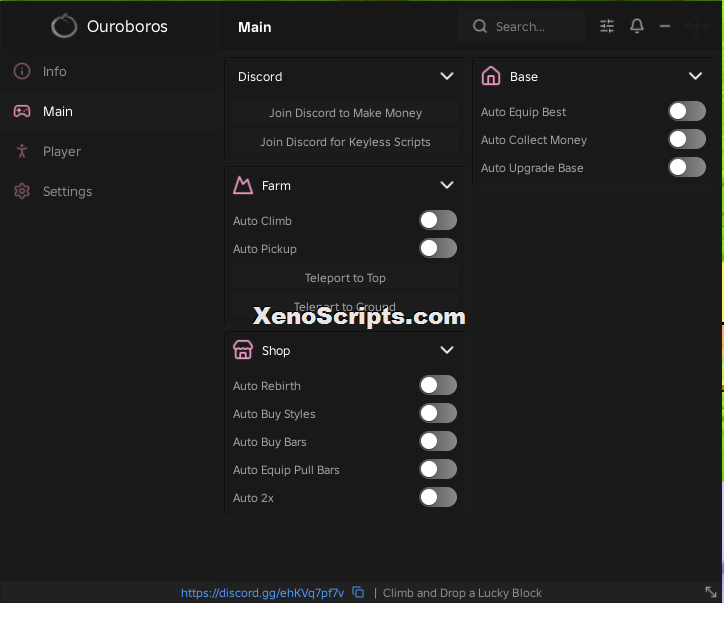Click the Ouroboros snake logo icon
Screen dimensions: 724x633
64,26
